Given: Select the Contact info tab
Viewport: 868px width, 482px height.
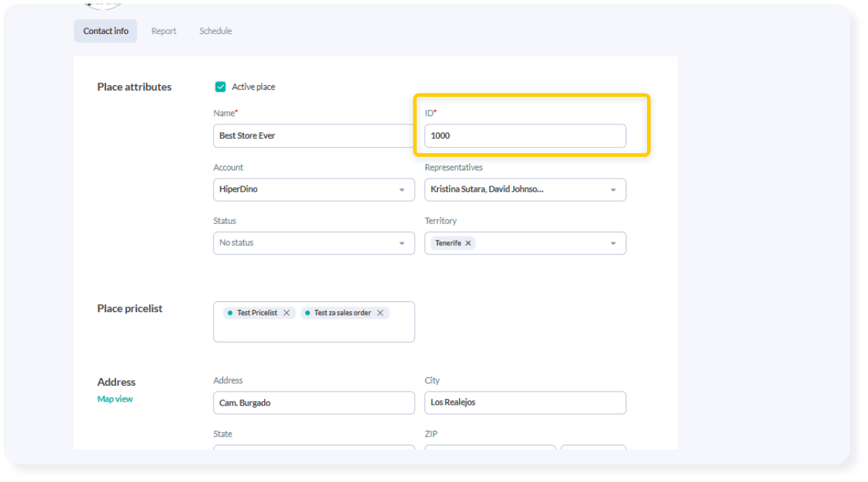Looking at the screenshot, I should [105, 31].
